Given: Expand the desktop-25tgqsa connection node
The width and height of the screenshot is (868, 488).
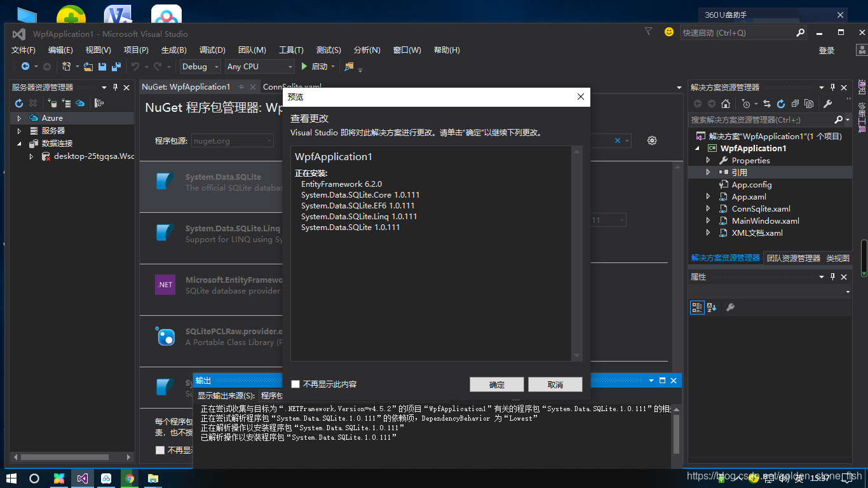Looking at the screenshot, I should (x=31, y=156).
